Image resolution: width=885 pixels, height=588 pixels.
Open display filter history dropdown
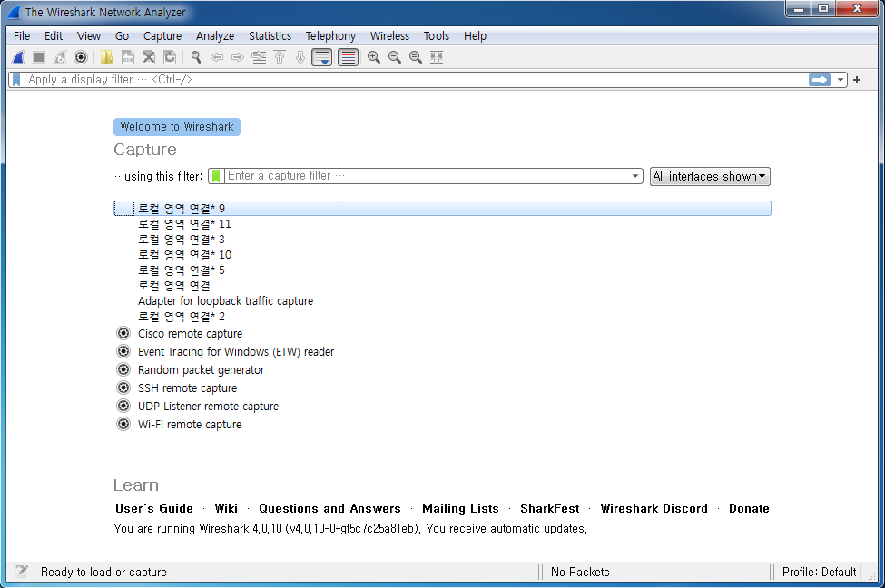point(840,80)
